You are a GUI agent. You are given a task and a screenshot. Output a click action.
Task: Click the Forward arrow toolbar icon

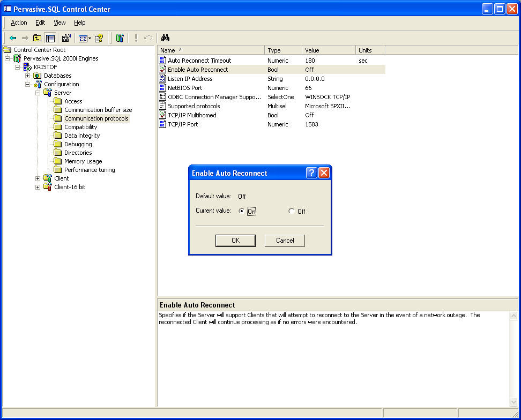(x=25, y=38)
